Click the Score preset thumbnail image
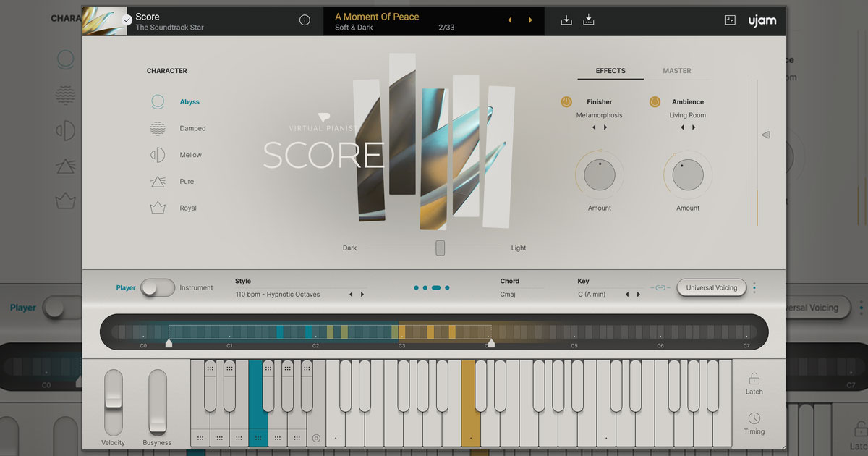This screenshot has width=868, height=456. pyautogui.click(x=105, y=21)
